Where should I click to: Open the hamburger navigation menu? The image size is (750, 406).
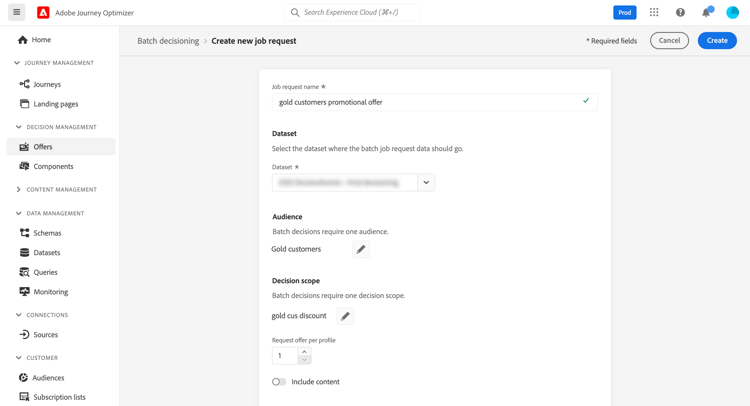(17, 12)
